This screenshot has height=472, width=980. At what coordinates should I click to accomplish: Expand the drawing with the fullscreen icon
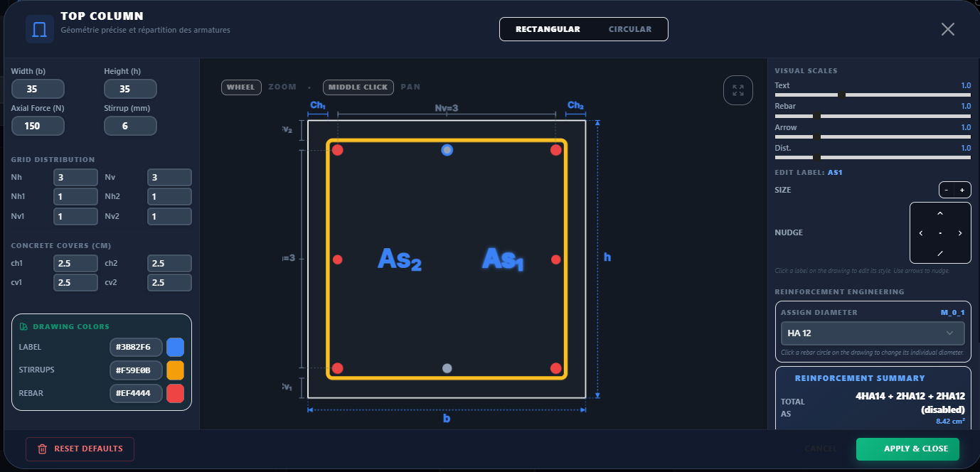738,90
